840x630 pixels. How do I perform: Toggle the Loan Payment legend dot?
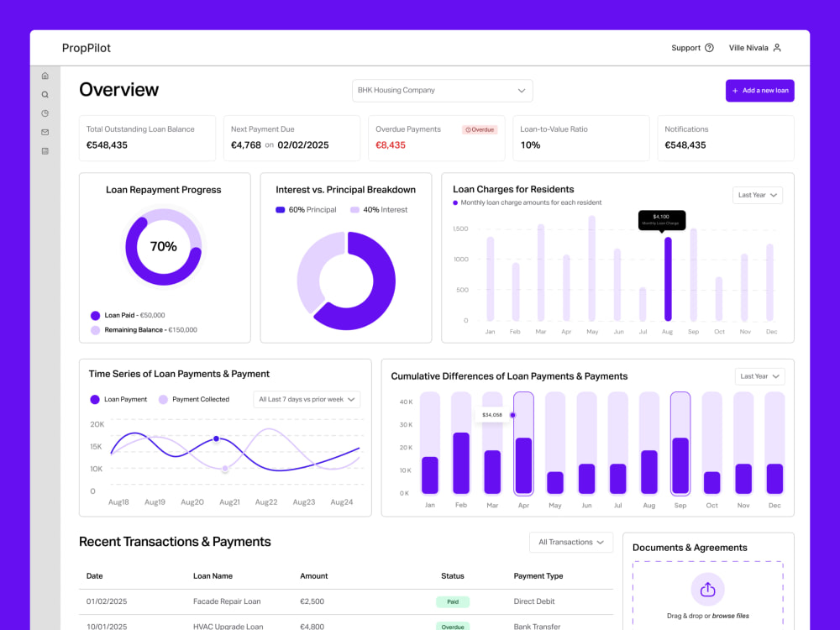[x=95, y=400]
